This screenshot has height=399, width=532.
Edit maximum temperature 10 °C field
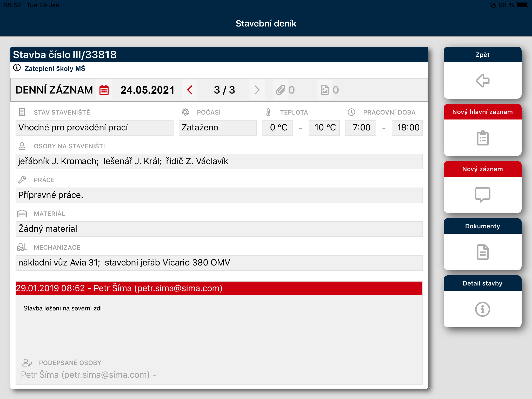click(324, 128)
